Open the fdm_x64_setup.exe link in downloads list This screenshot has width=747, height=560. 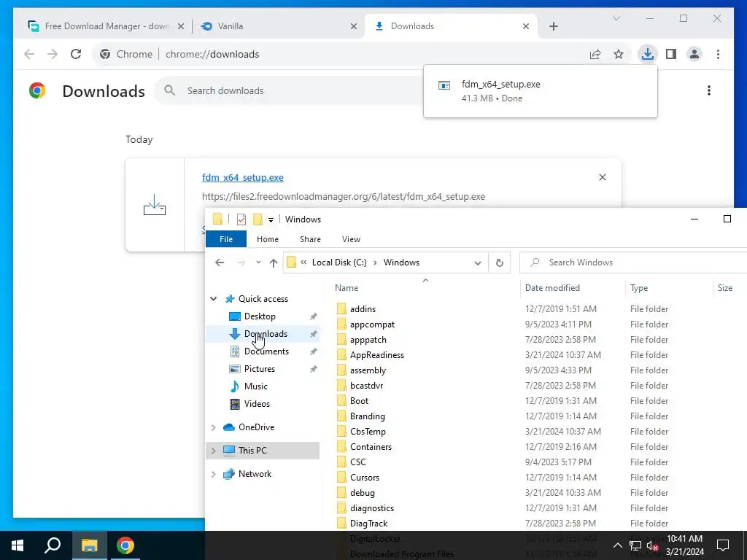(x=242, y=177)
